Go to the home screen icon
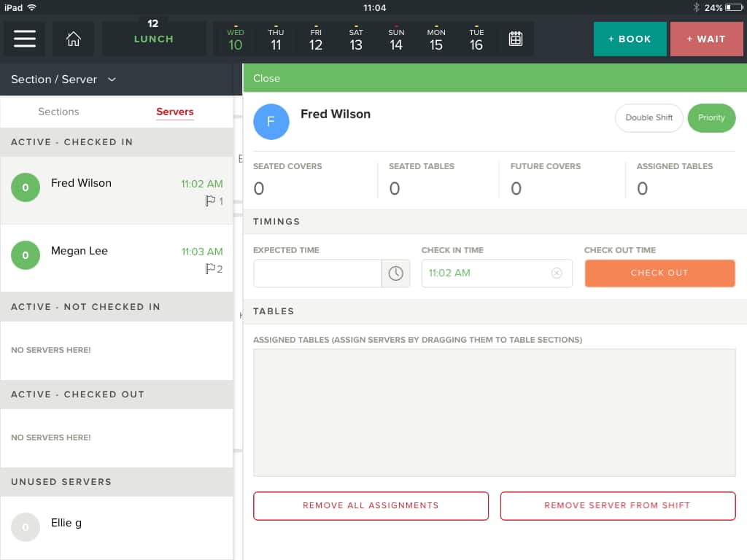 [x=74, y=39]
